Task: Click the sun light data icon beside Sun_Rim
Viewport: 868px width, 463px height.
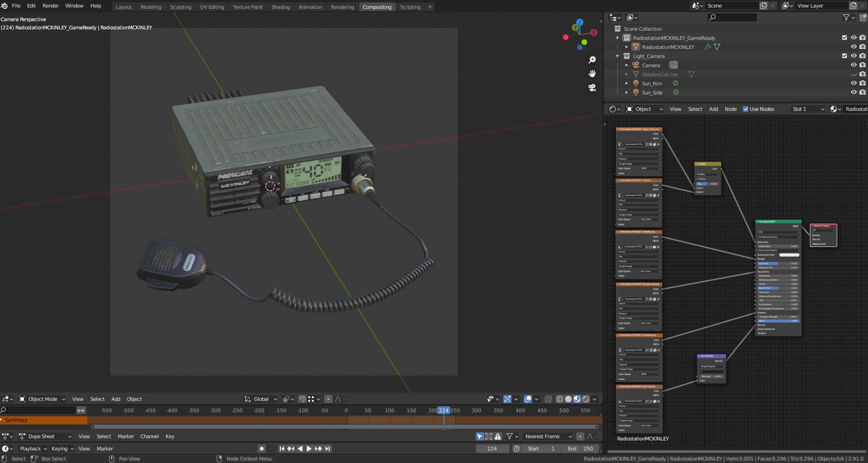Action: [x=675, y=83]
